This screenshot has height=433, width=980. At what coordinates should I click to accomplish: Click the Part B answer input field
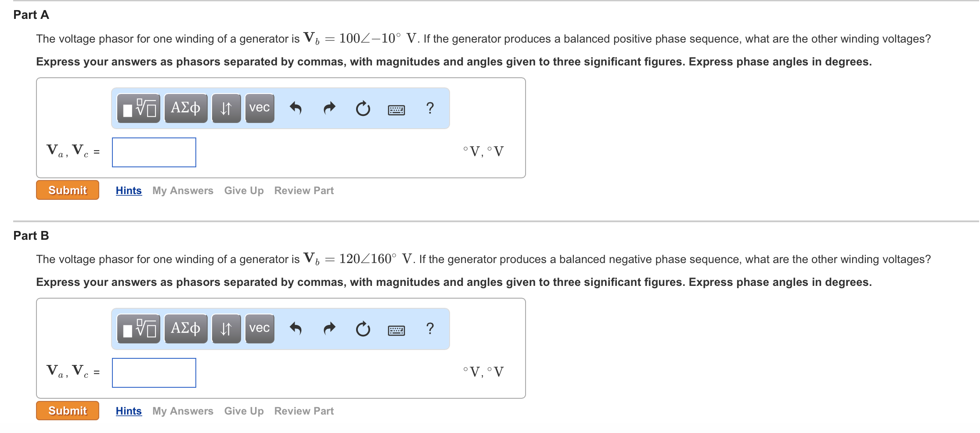[x=154, y=372]
